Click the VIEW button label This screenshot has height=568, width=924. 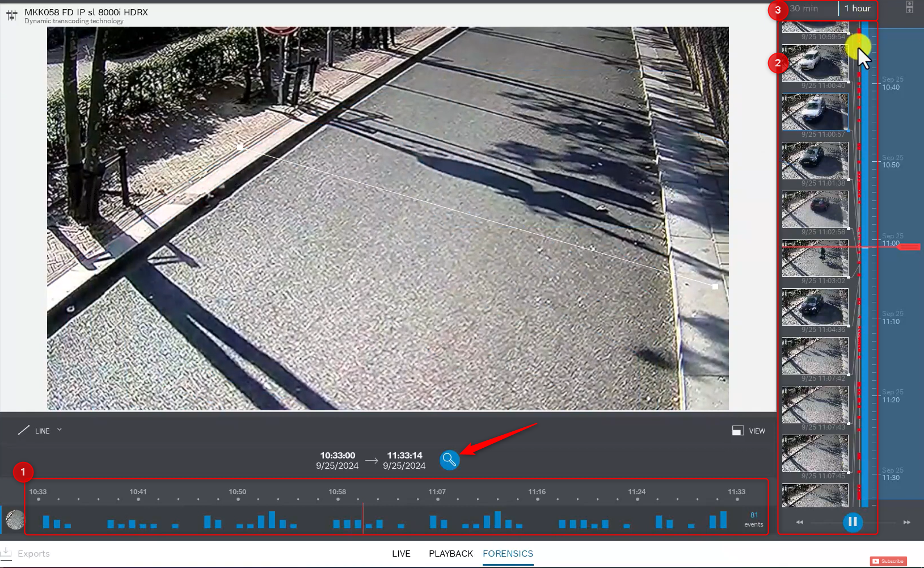(757, 431)
